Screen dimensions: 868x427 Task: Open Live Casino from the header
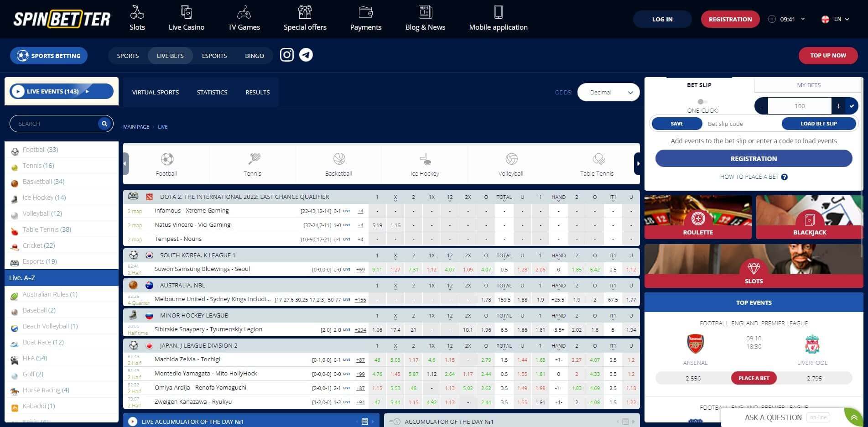186,18
